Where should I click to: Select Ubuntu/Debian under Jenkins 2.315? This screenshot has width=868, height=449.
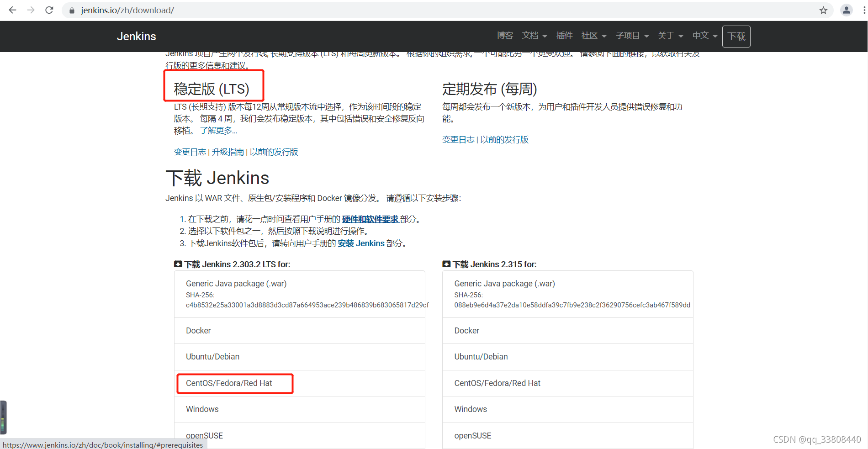[568, 357]
